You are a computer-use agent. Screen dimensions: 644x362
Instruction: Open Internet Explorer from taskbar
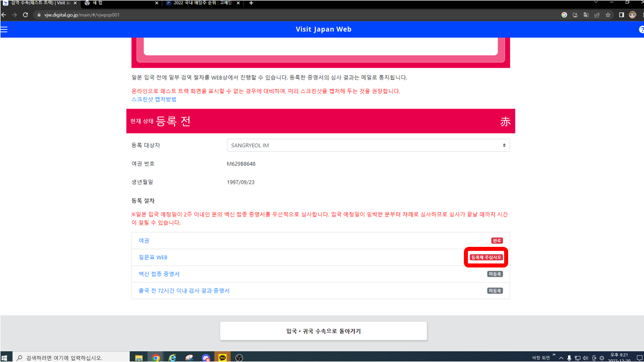click(x=173, y=357)
